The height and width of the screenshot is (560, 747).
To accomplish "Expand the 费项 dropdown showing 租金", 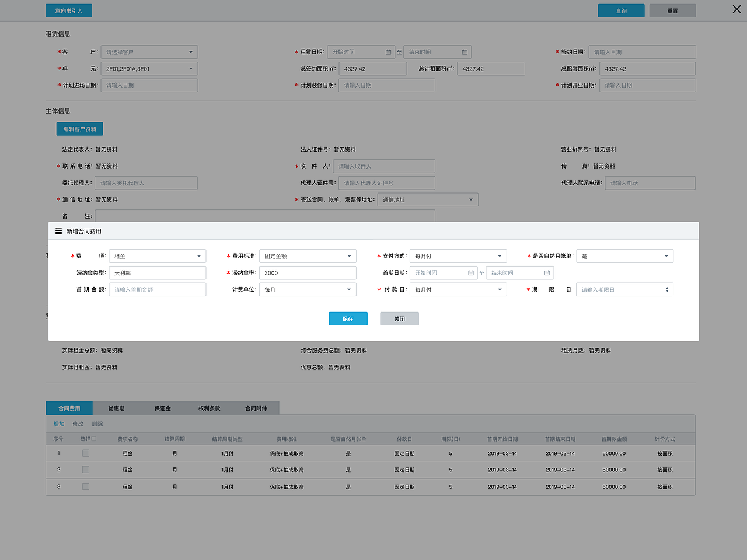I will coord(158,256).
